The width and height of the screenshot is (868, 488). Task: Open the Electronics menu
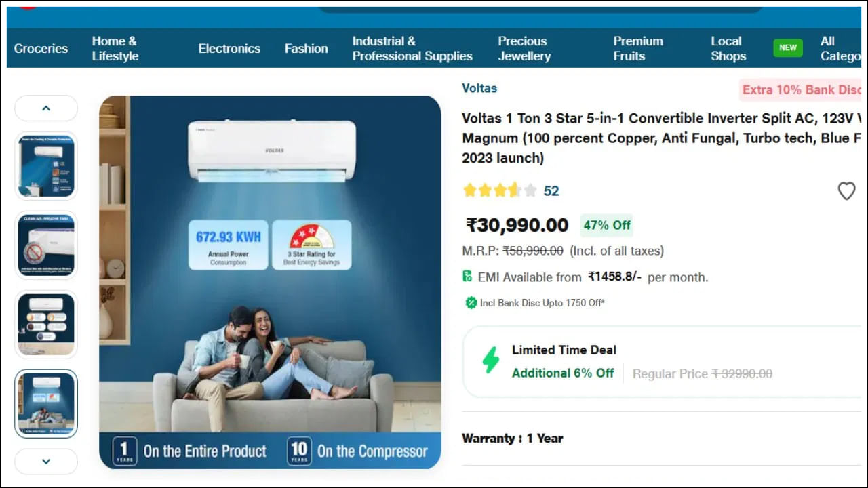tap(229, 49)
